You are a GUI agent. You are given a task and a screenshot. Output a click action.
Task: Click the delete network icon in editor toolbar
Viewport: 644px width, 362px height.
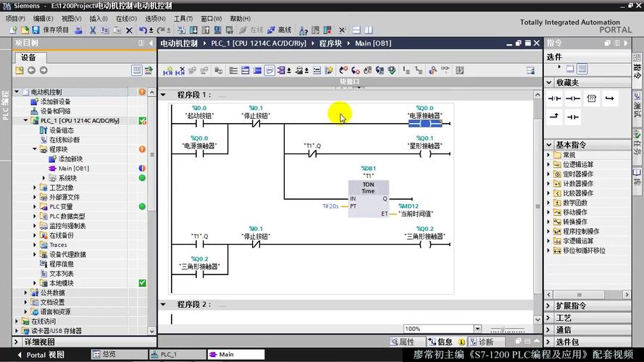180,71
